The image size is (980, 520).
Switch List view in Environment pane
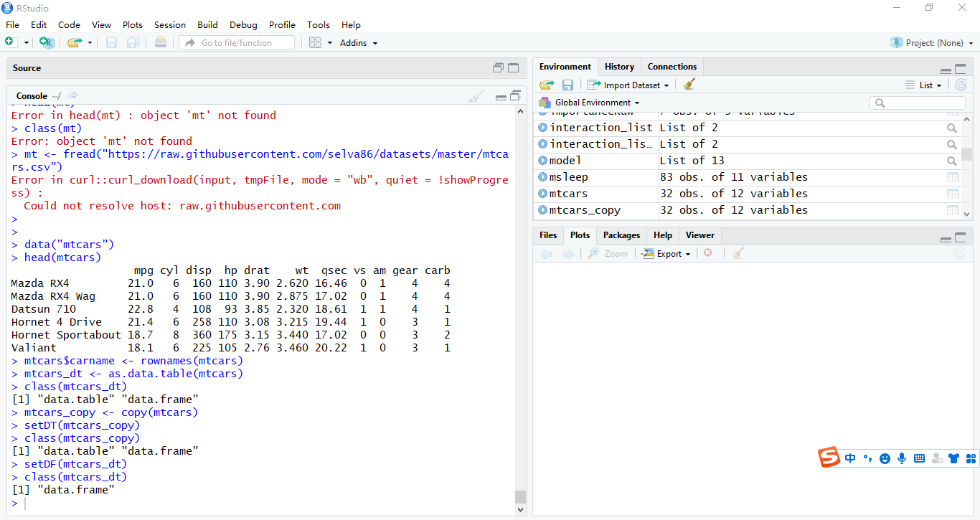924,84
